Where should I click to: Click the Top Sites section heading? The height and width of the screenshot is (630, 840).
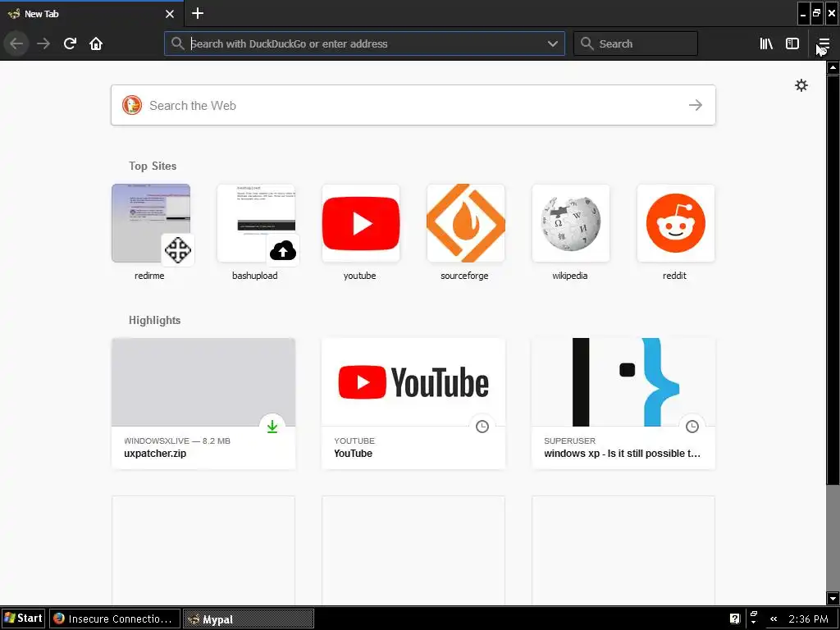click(x=153, y=166)
